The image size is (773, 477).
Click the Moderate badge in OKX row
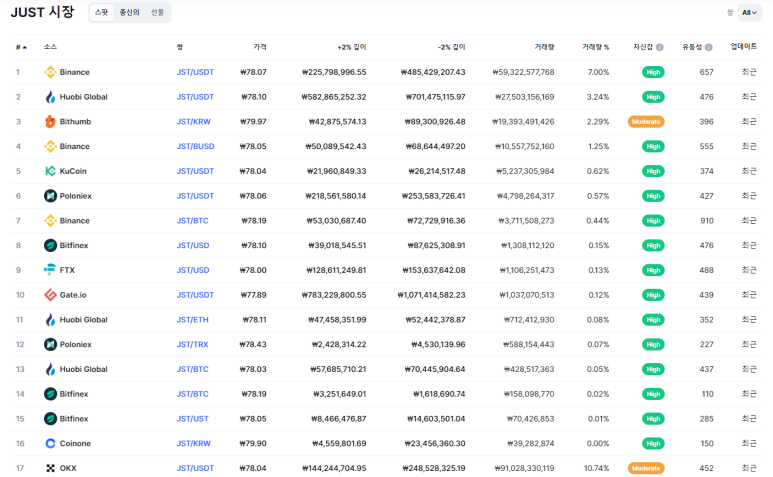point(646,468)
